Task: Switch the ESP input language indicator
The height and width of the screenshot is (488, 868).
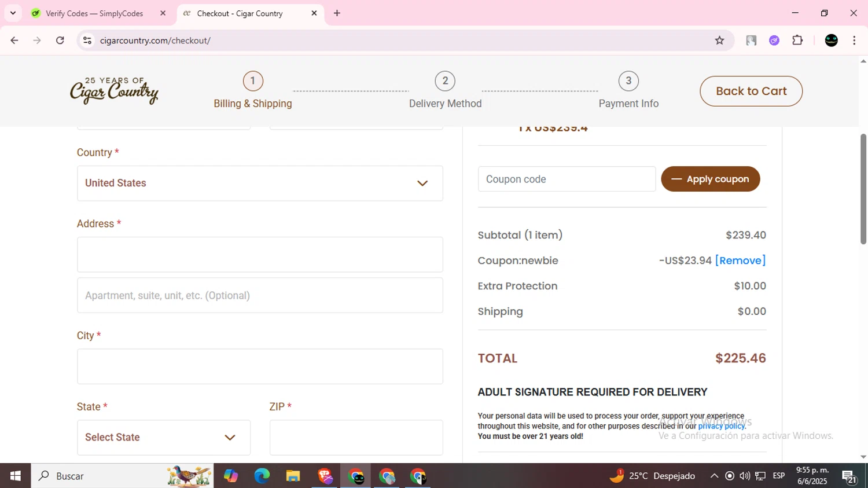Action: 779,476
